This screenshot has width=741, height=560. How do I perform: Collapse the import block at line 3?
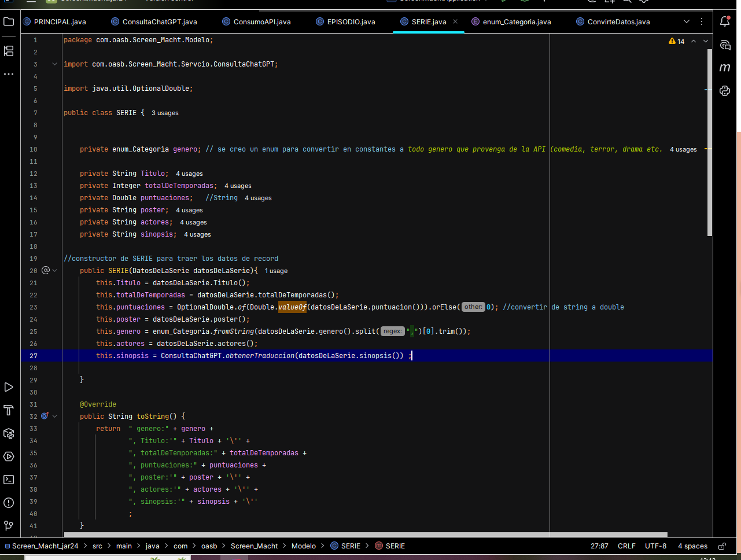(x=55, y=64)
